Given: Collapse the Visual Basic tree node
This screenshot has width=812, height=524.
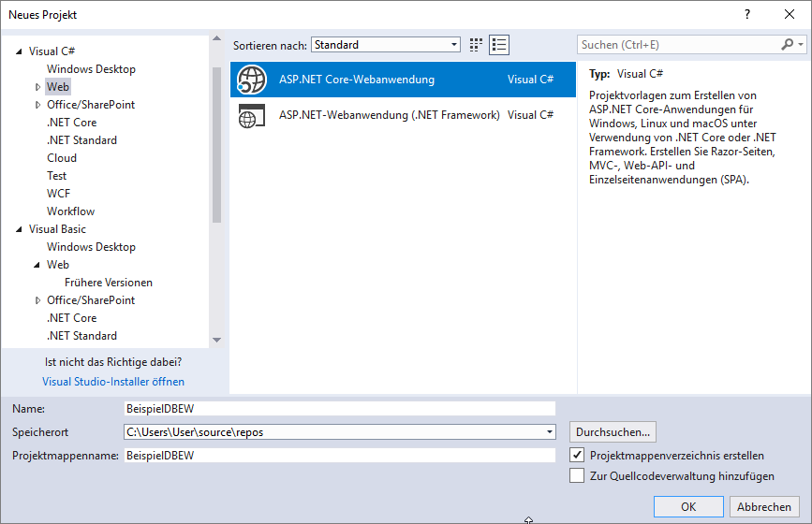Looking at the screenshot, I should (x=19, y=229).
